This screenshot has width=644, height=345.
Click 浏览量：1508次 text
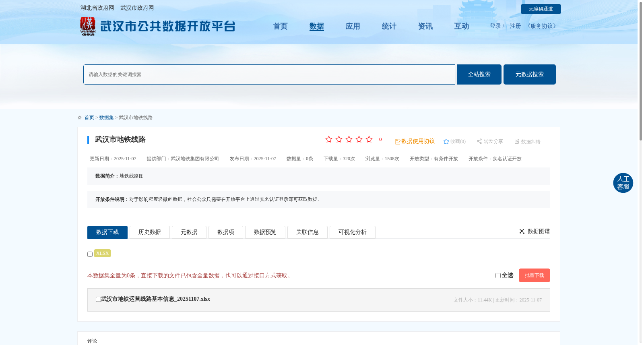pos(382,159)
